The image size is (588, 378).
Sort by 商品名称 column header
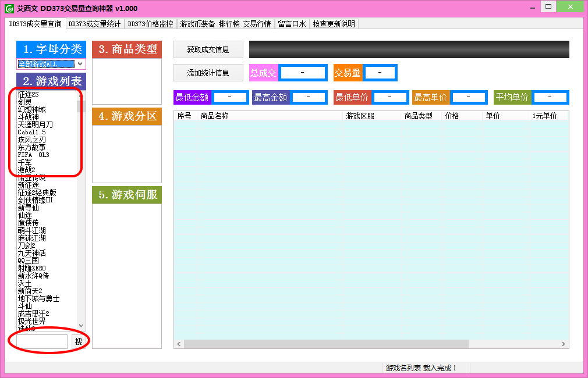pyautogui.click(x=270, y=116)
